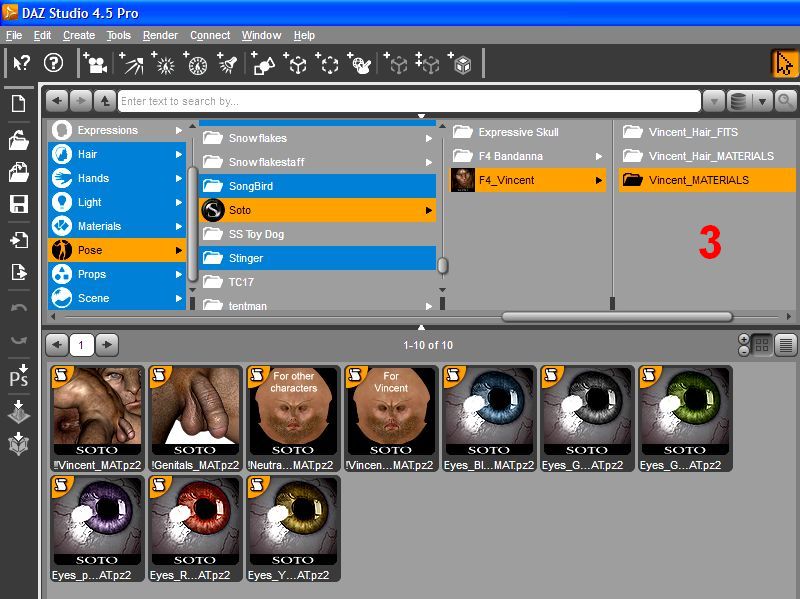800x599 pixels.
Task: Run search with the magnifier button
Action: (x=785, y=102)
